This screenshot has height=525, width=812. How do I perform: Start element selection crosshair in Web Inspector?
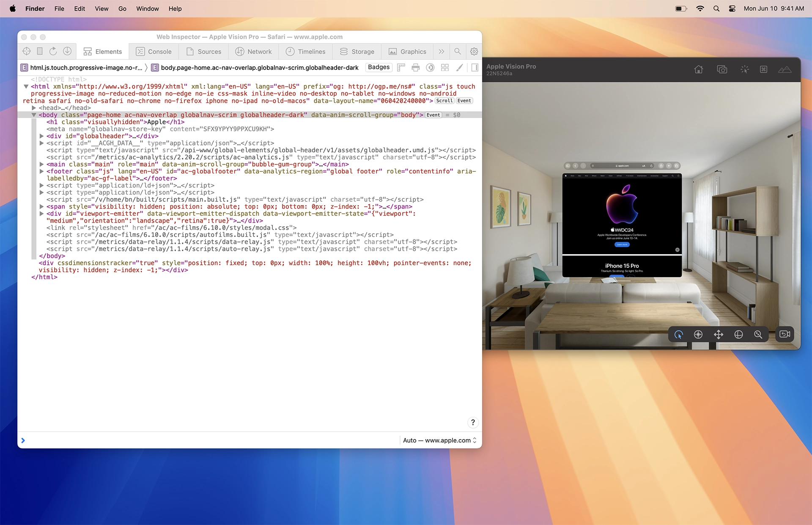27,51
